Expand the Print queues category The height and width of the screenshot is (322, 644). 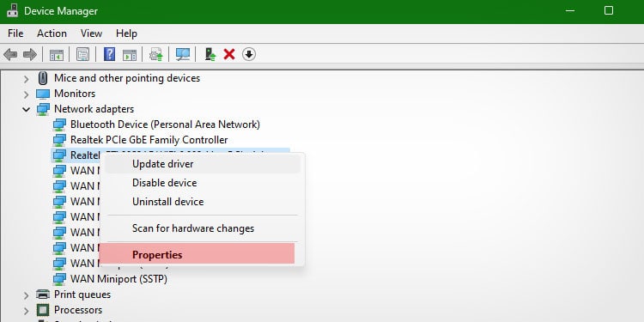pos(27,295)
